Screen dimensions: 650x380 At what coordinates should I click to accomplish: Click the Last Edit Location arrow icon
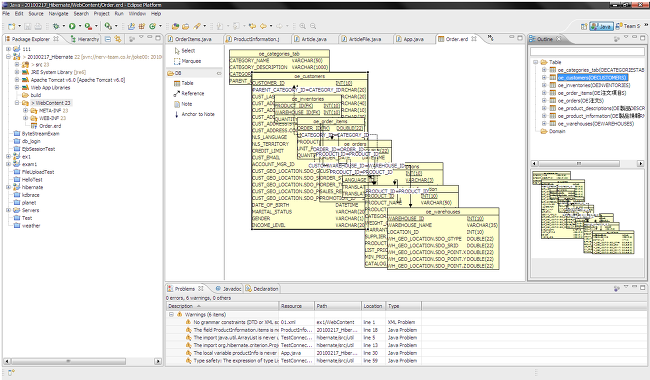pyautogui.click(x=252, y=26)
